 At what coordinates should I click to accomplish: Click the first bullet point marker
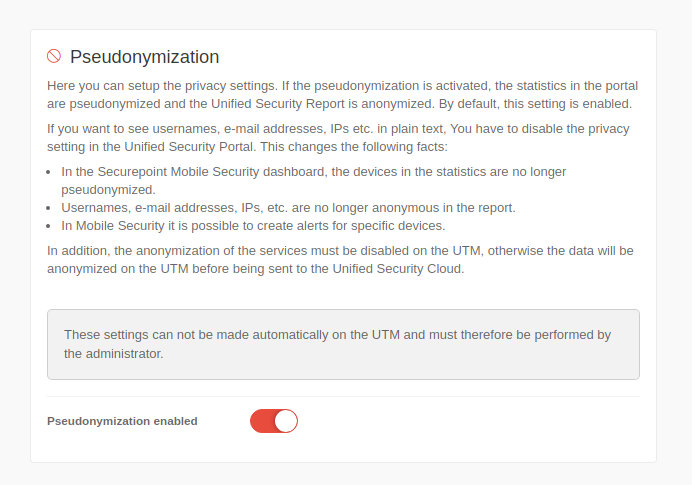pyautogui.click(x=51, y=172)
